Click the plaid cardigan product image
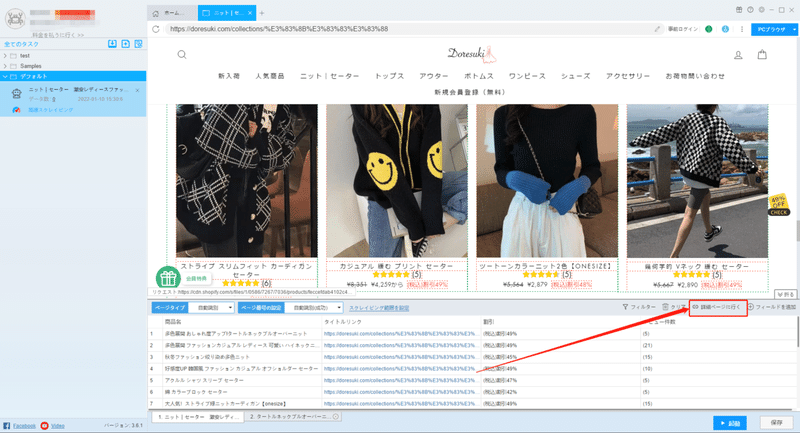 pyautogui.click(x=246, y=181)
